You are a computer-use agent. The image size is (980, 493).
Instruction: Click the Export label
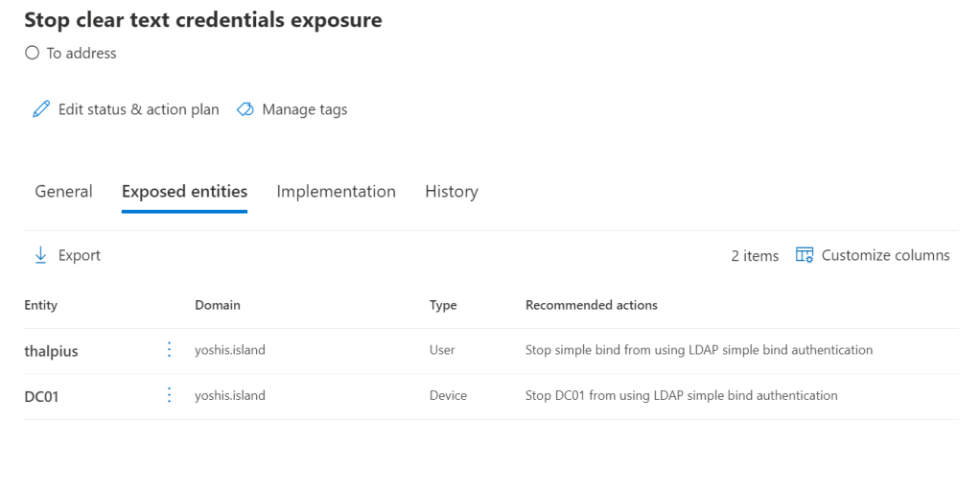tap(80, 255)
